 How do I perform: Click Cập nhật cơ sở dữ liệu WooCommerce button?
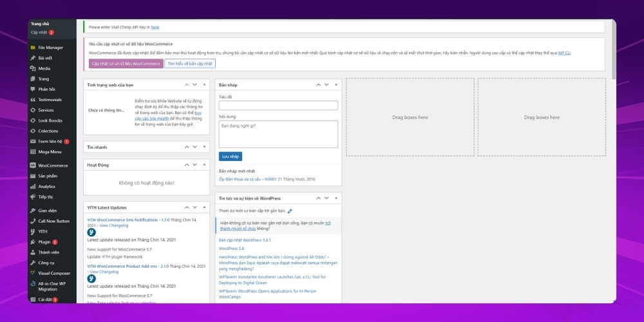pyautogui.click(x=126, y=64)
